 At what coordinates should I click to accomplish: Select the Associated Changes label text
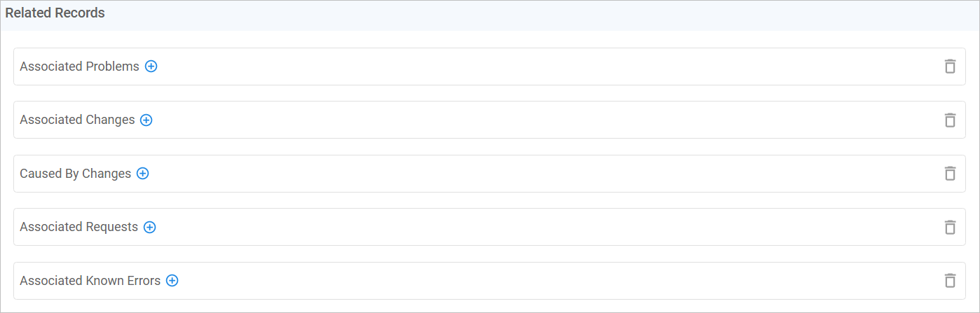click(77, 120)
